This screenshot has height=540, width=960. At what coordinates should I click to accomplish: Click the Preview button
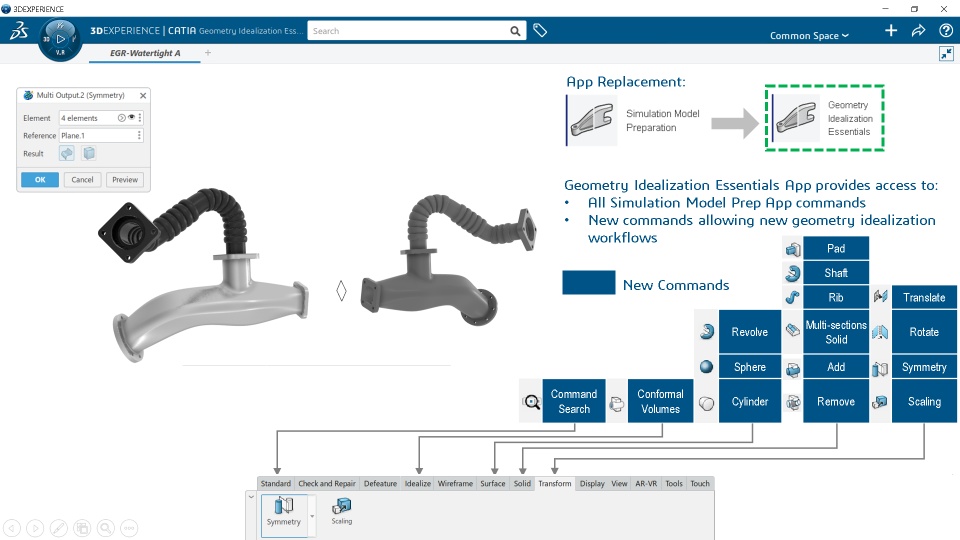point(125,179)
